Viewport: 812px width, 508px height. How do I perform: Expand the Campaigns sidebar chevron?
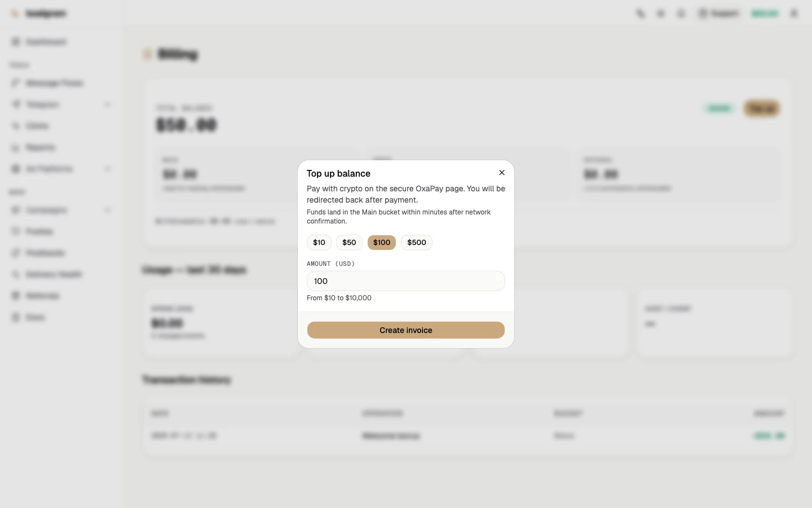pyautogui.click(x=108, y=210)
